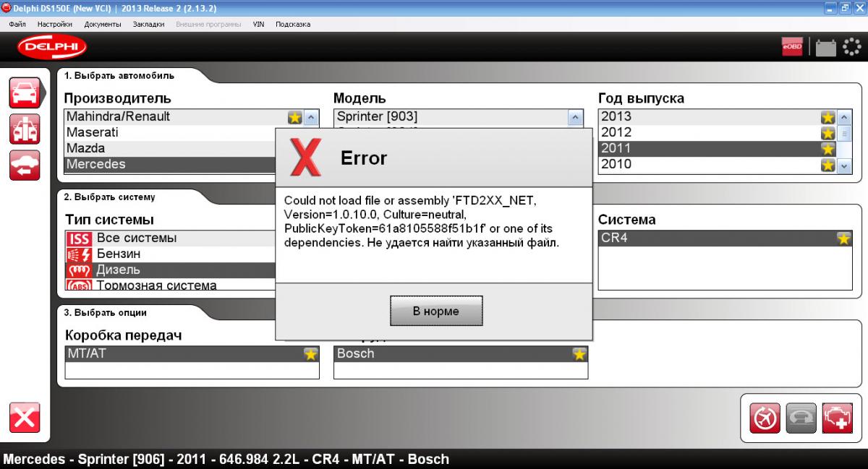Toggle favorite star for MT/AT gearbox
The width and height of the screenshot is (868, 469).
(310, 354)
